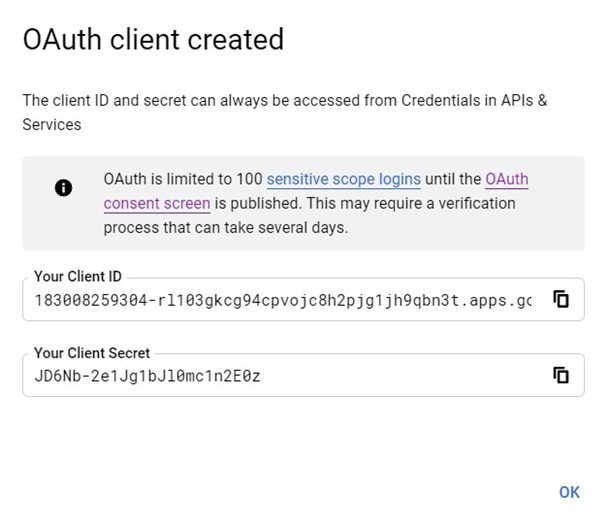This screenshot has width=611, height=526.
Task: Click the "Your Client Secret" field label
Action: pos(92,353)
